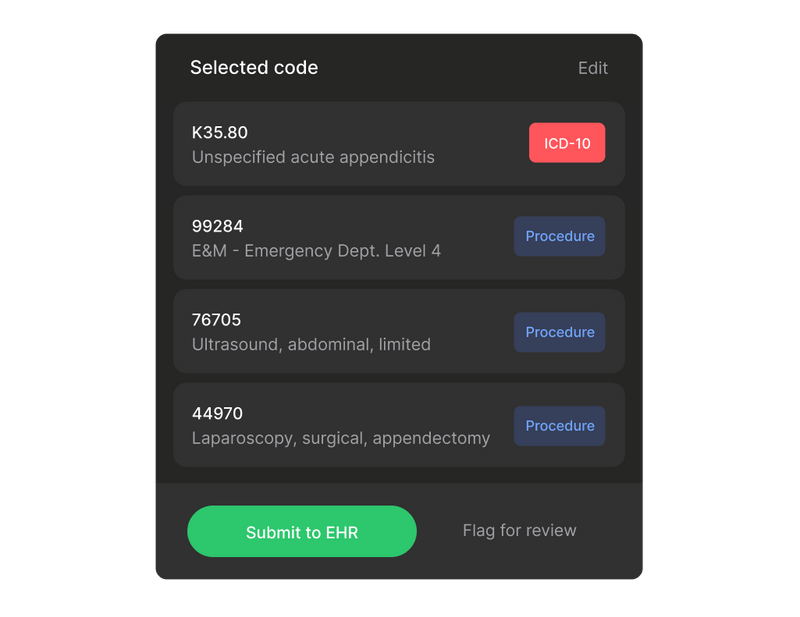
Task: Click the green Submit to EHR pill
Action: pyautogui.click(x=302, y=531)
